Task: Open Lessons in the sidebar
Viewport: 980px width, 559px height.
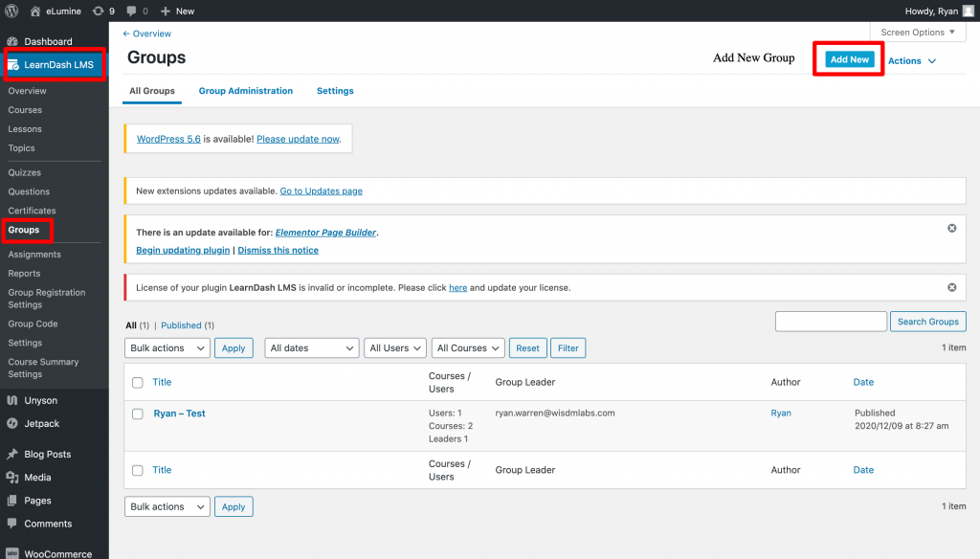Action: pyautogui.click(x=25, y=129)
